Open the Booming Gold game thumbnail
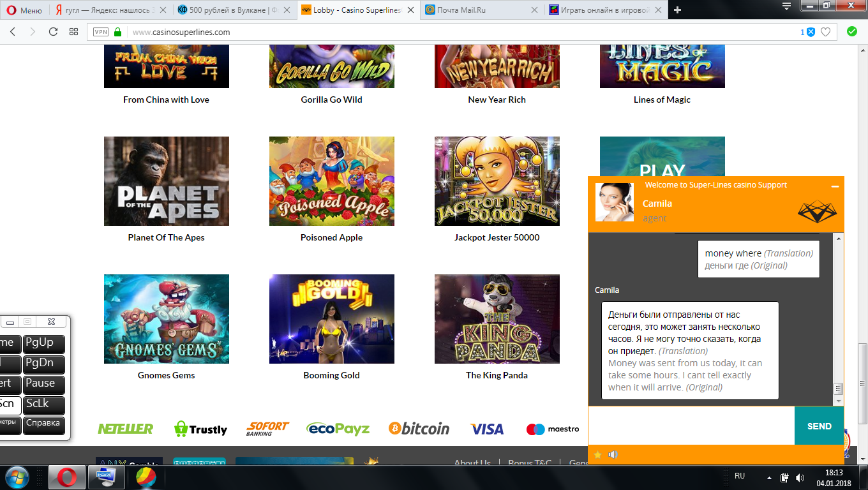868x490 pixels. coord(332,319)
